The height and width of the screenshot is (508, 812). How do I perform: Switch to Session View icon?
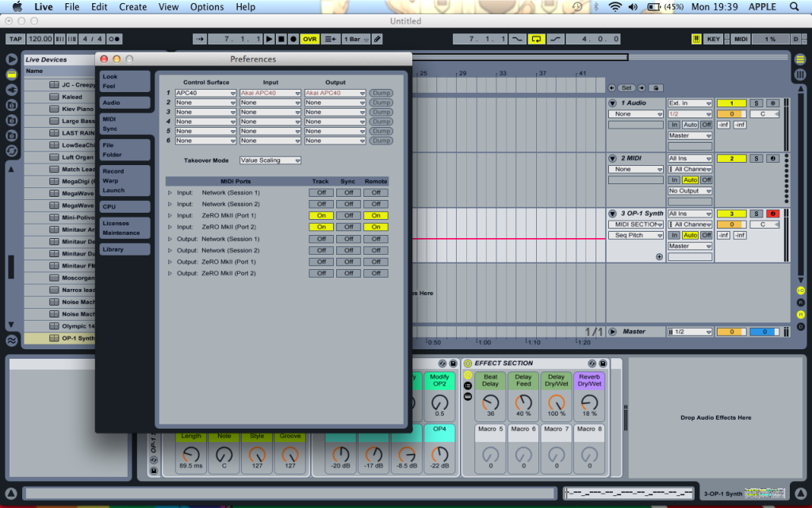pos(800,75)
